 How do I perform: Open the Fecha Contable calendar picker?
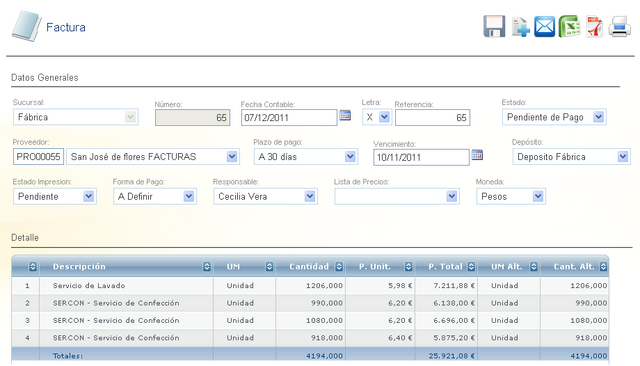click(x=345, y=115)
